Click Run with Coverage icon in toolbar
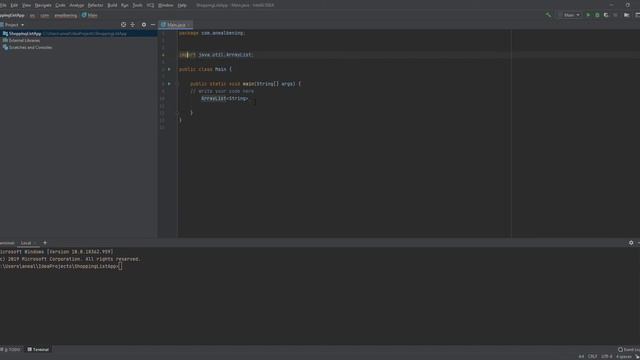The width and height of the screenshot is (640, 360). [x=606, y=15]
